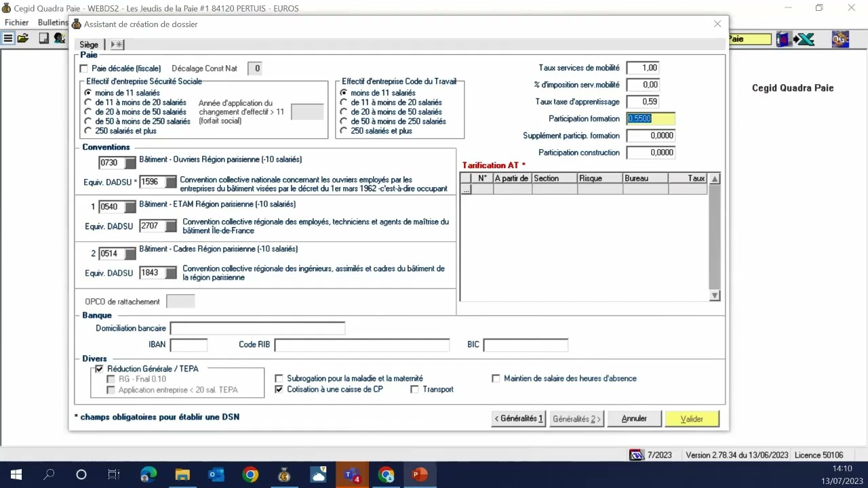868x488 pixels.
Task: Select Sécurité Sociale '250 salariés et plus'
Action: pos(87,131)
